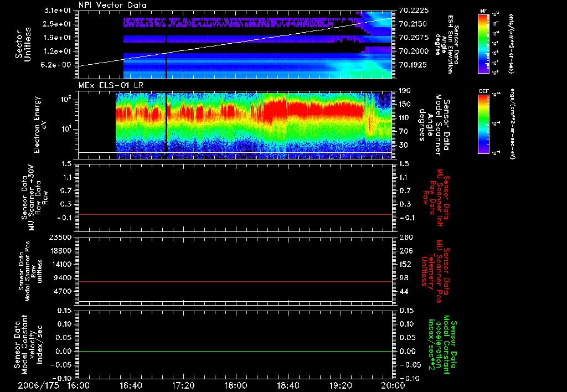Click the 20:00 time axis label
The image size is (567, 392).
click(x=393, y=386)
